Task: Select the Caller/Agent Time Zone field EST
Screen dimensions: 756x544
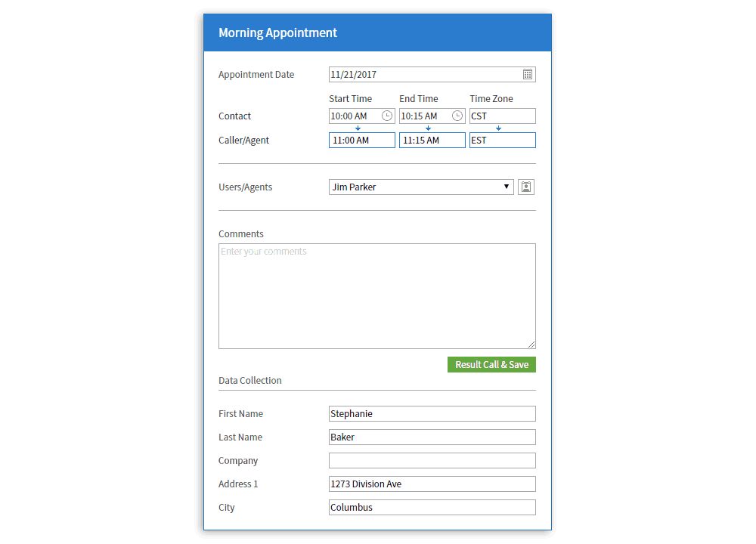Action: [x=502, y=140]
